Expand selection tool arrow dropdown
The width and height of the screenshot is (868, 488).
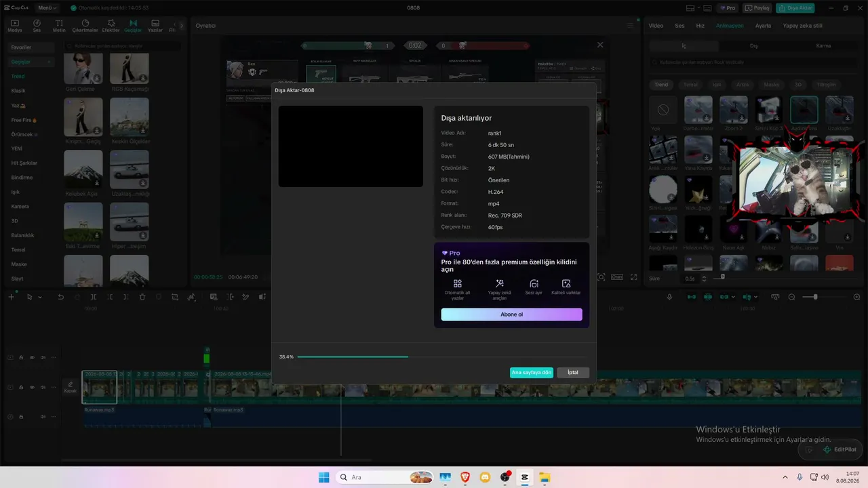40,297
